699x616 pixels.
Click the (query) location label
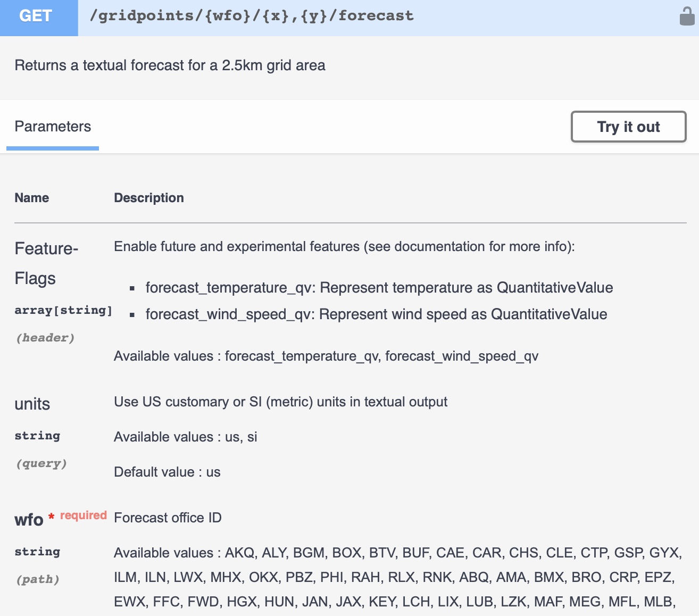click(41, 463)
